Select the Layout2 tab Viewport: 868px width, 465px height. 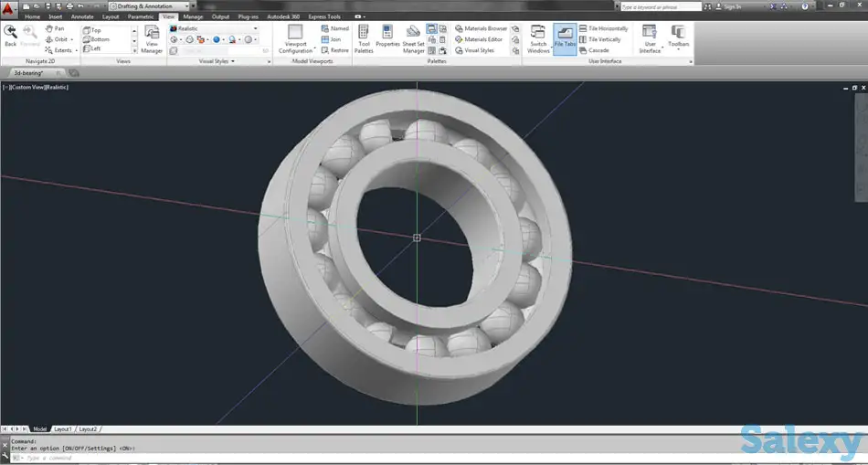(x=88, y=429)
